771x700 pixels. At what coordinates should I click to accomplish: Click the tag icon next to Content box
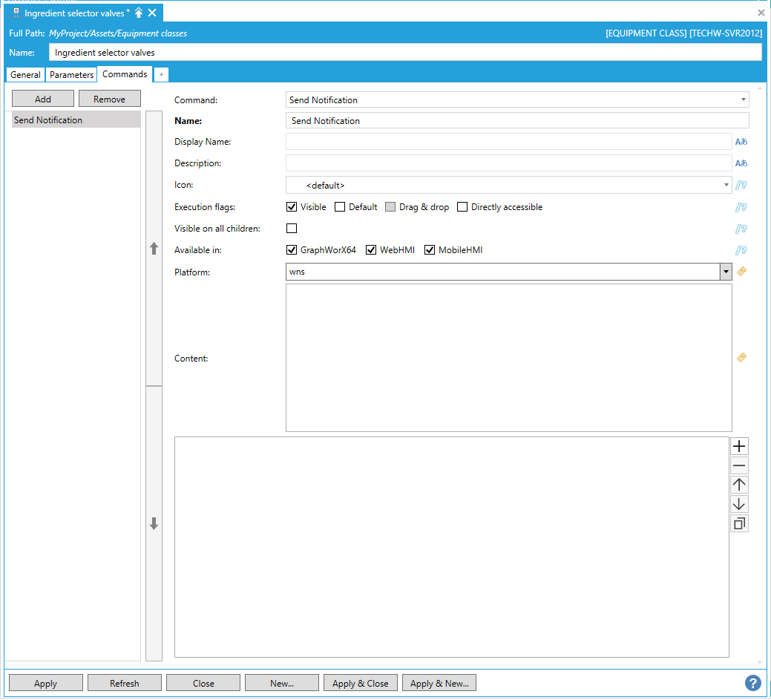(741, 358)
